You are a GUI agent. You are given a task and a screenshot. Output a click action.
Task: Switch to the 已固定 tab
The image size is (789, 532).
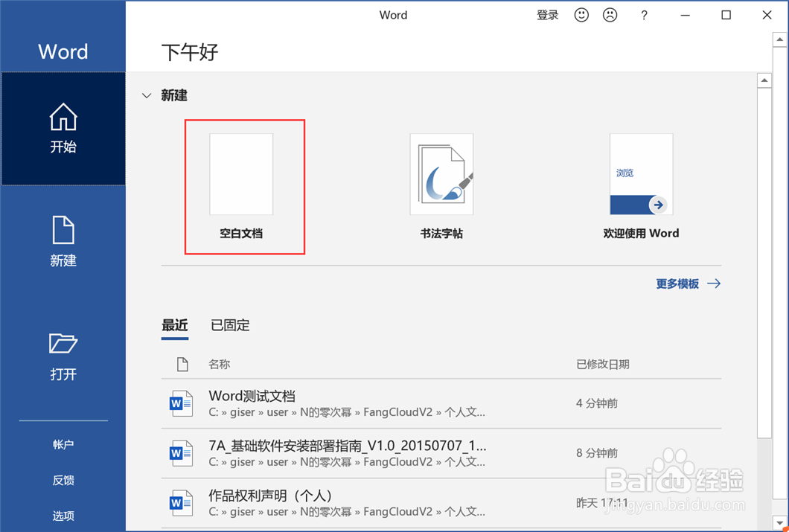(x=230, y=325)
